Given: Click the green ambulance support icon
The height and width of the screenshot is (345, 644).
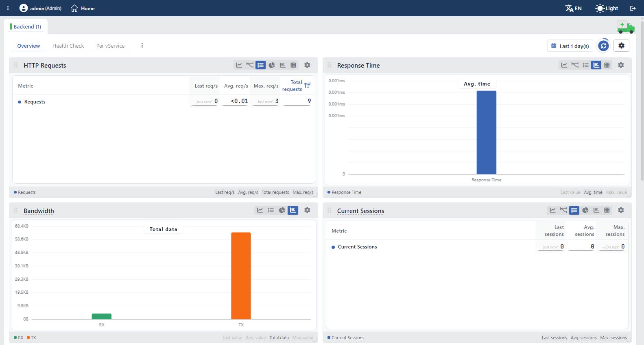Looking at the screenshot, I should (x=626, y=27).
